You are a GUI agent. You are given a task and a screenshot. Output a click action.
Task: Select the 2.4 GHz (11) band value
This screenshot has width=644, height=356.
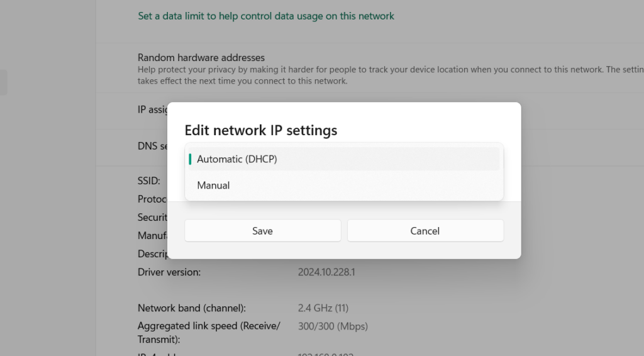[323, 308]
